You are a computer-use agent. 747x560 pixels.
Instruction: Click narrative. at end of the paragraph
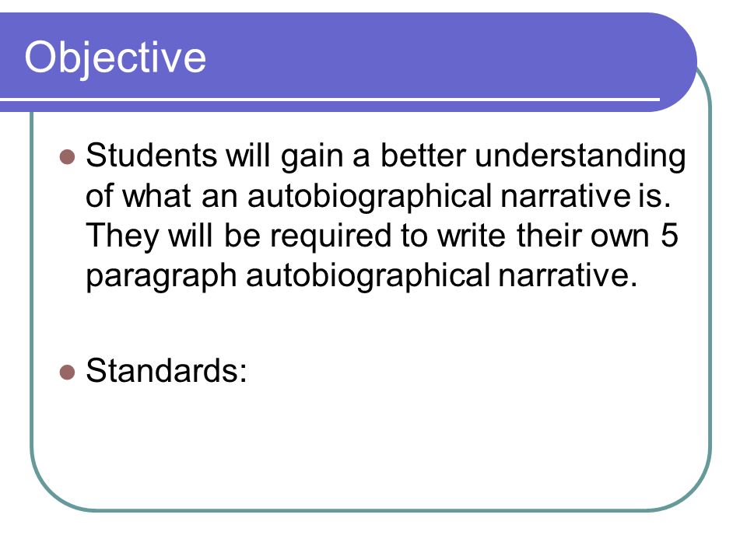568,275
